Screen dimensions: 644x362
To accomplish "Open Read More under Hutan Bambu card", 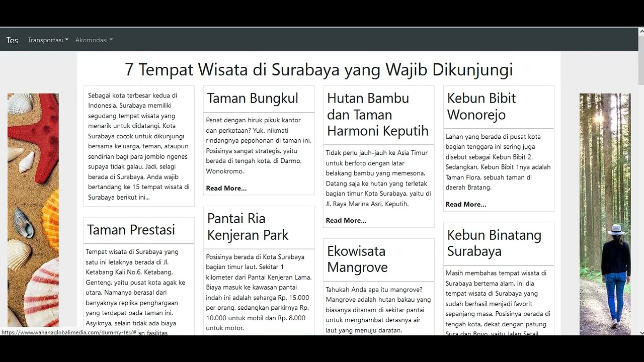I will point(346,220).
